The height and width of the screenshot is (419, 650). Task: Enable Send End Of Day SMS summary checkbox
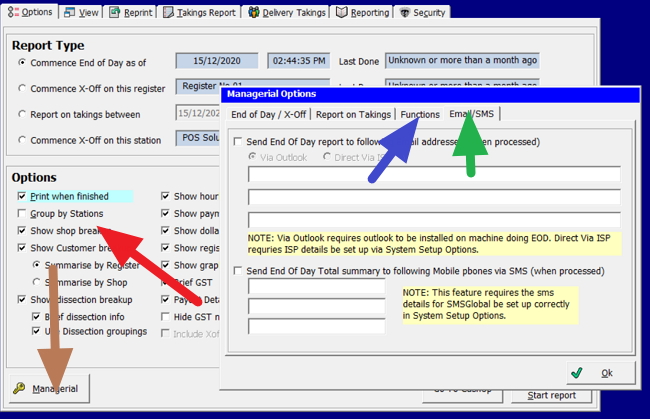[238, 271]
